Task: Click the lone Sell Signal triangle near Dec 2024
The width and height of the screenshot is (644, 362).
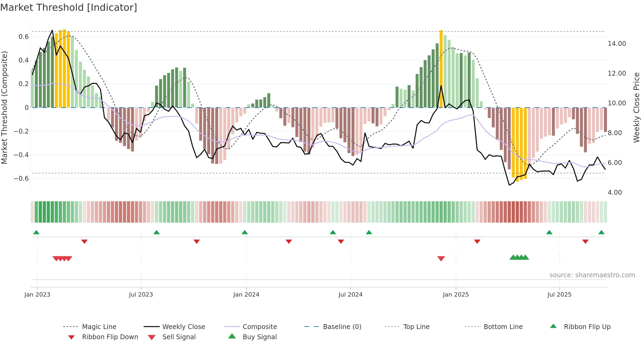Action: pyautogui.click(x=441, y=258)
